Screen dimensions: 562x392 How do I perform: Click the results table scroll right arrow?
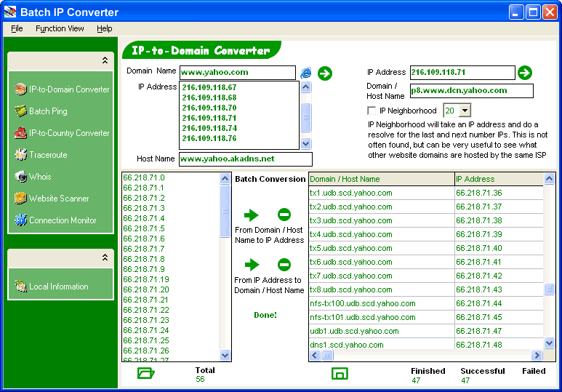pos(537,356)
